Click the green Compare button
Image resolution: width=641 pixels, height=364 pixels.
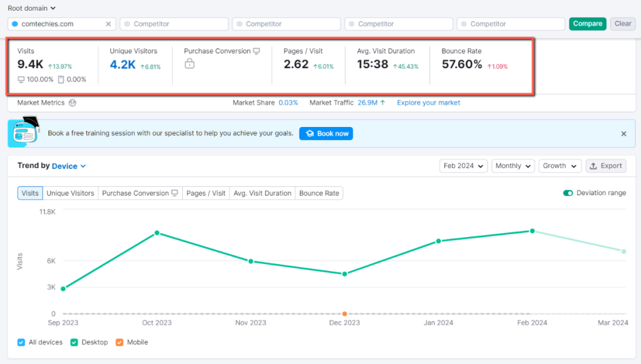click(x=587, y=23)
